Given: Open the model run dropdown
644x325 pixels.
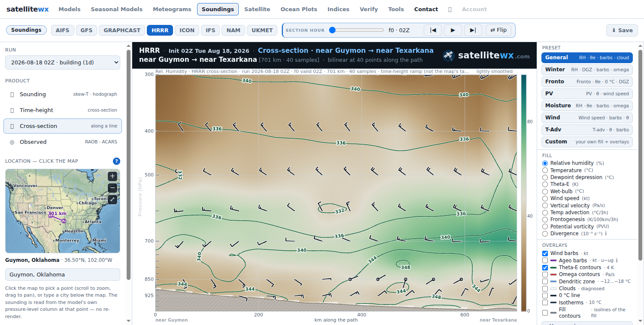Looking at the screenshot, I should 63,62.
